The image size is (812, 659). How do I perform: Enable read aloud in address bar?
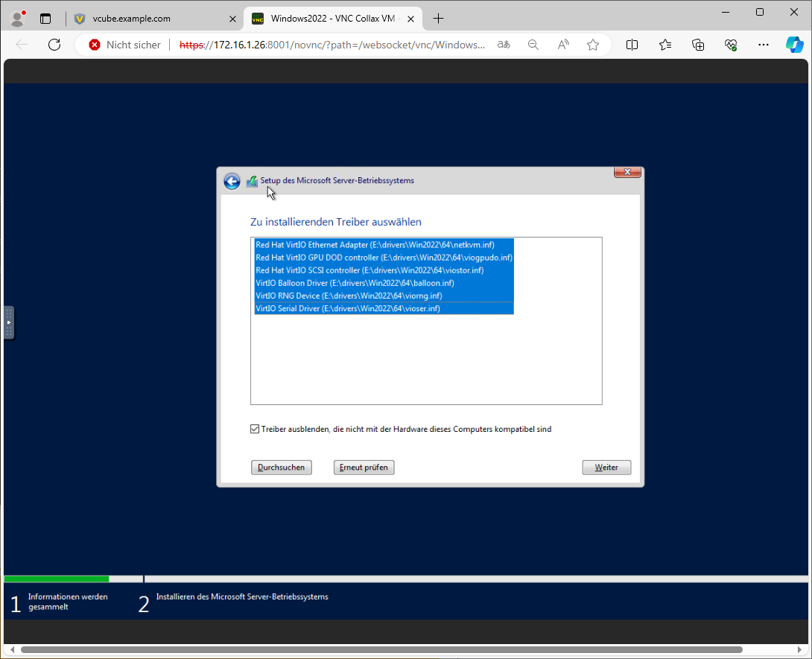(x=563, y=45)
